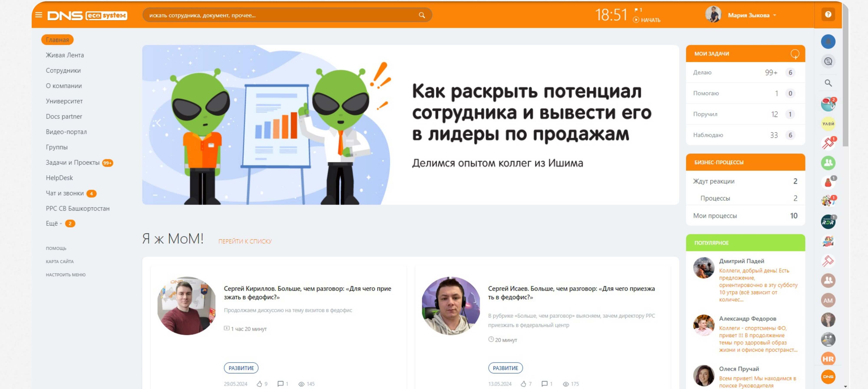
Task: Open the Сотрудники section
Action: click(63, 71)
